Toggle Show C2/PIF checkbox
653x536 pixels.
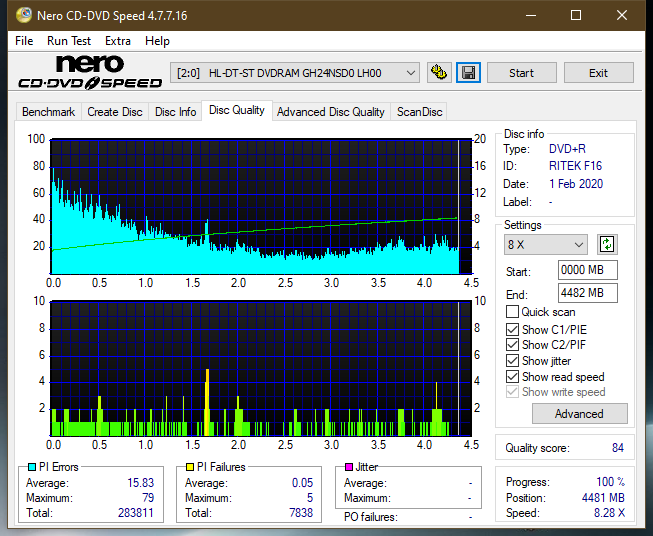[x=512, y=345]
